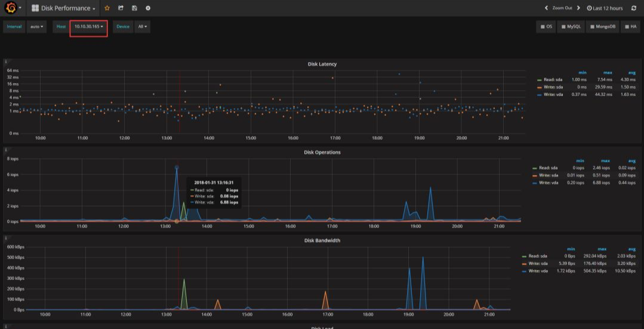This screenshot has height=329, width=644.
Task: Click the info icon on Disk Latency panel
Action: pos(6,62)
